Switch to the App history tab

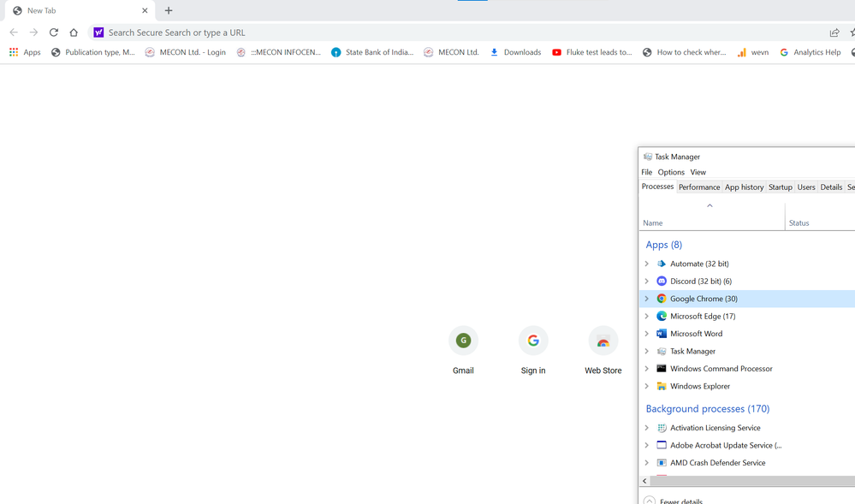pyautogui.click(x=744, y=187)
